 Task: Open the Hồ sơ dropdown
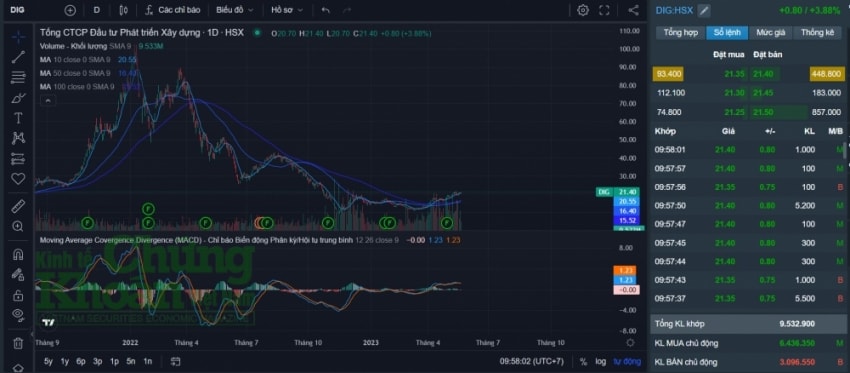pos(287,10)
